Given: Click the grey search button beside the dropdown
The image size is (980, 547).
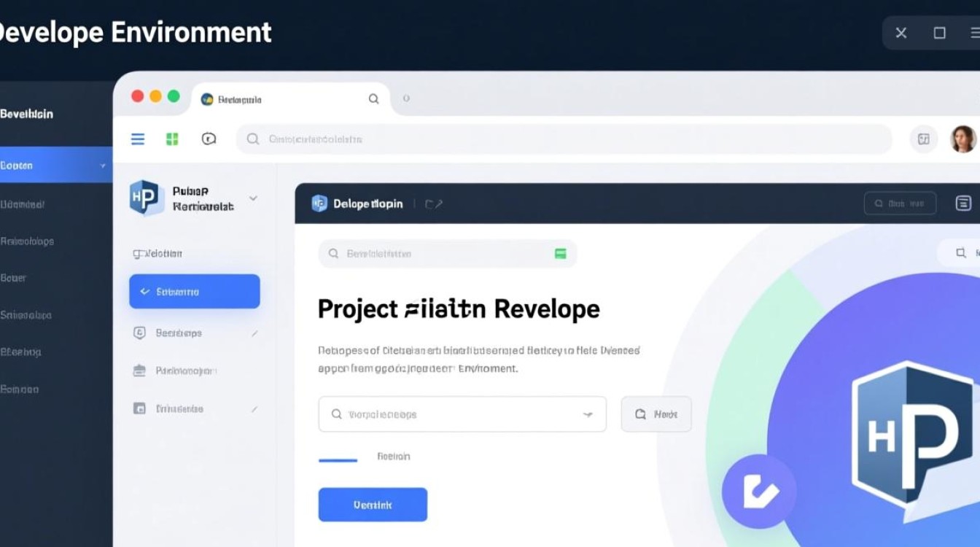Looking at the screenshot, I should tap(656, 414).
